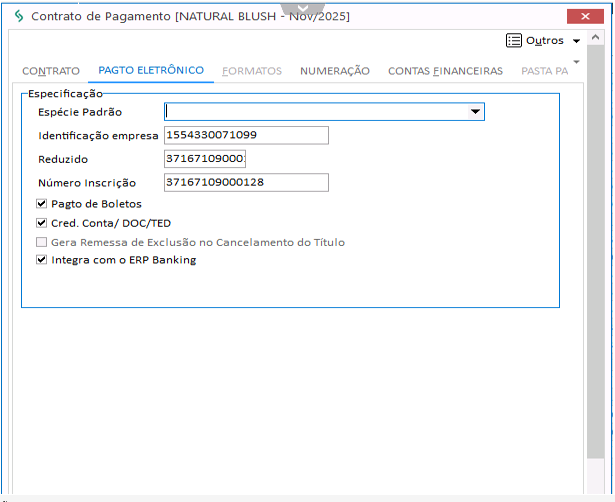
Task: Tick Gera Remessa de Exclusão no Cancelamento checkbox
Action: coord(41,242)
